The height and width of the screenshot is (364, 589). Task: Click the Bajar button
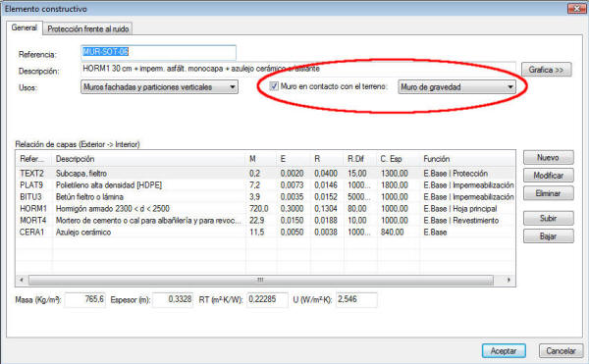click(x=549, y=236)
